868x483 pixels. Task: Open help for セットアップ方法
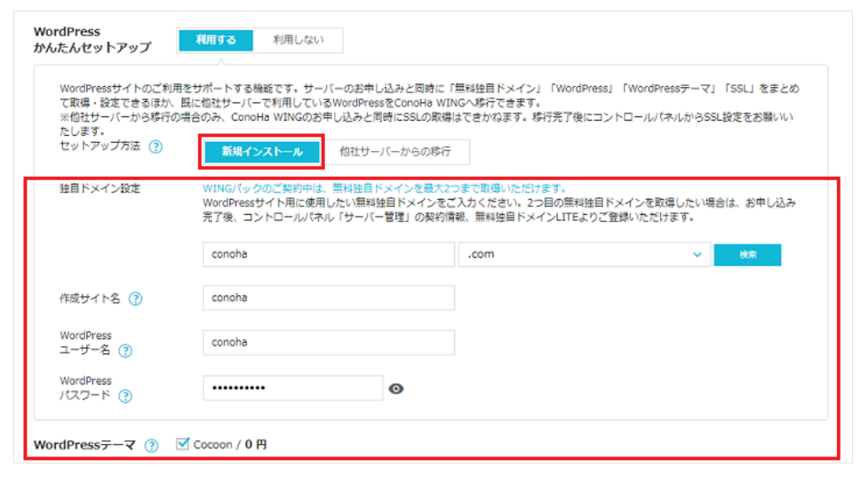click(156, 146)
